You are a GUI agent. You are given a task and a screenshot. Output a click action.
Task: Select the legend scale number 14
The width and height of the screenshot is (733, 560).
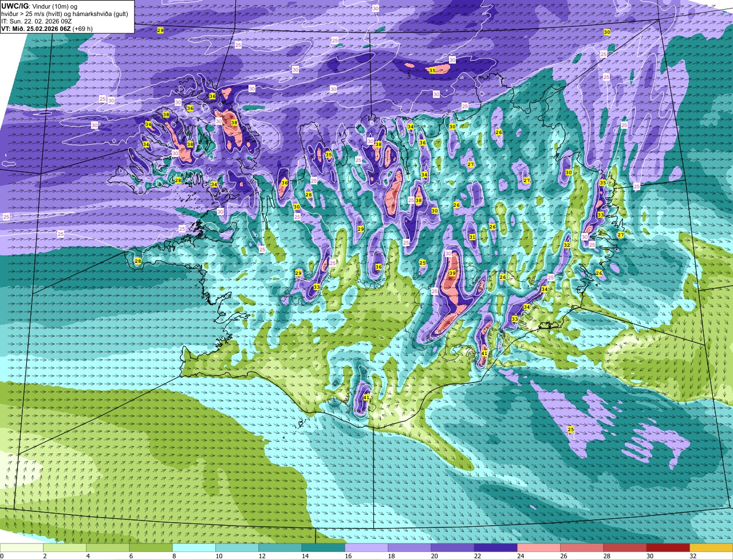click(x=305, y=556)
